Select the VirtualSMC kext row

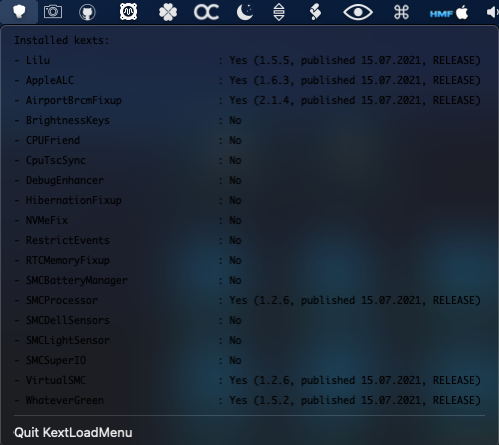247,380
